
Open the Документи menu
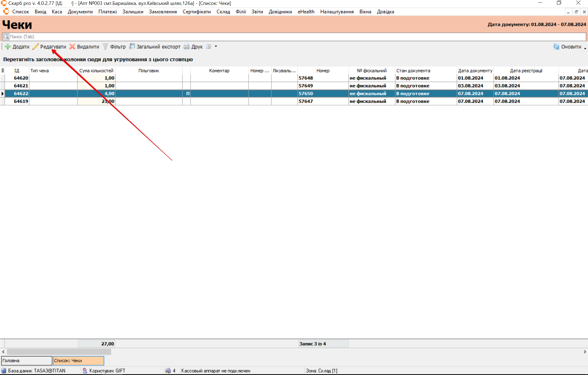tap(80, 12)
